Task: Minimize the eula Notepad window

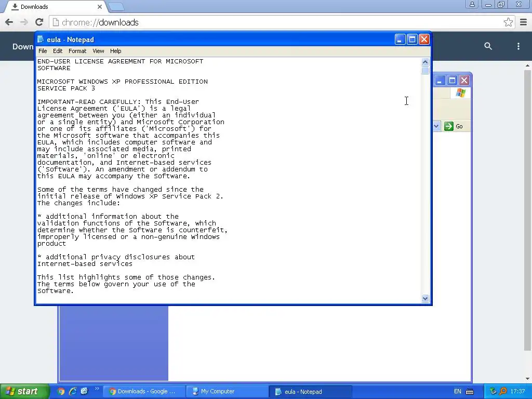Action: [400, 39]
